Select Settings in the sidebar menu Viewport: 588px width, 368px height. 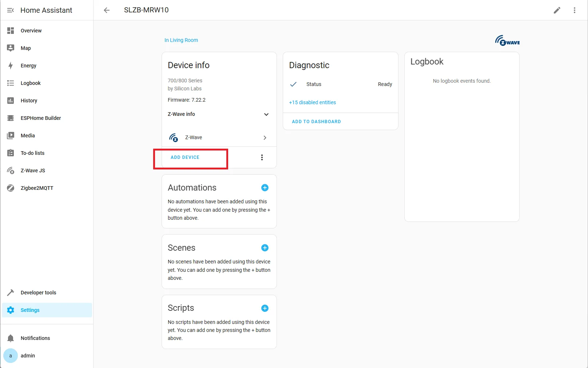tap(30, 310)
